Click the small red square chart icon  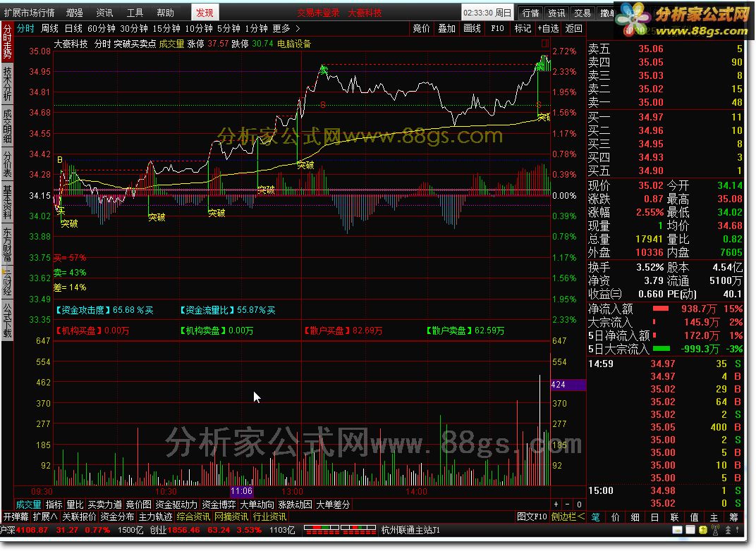coord(545,44)
